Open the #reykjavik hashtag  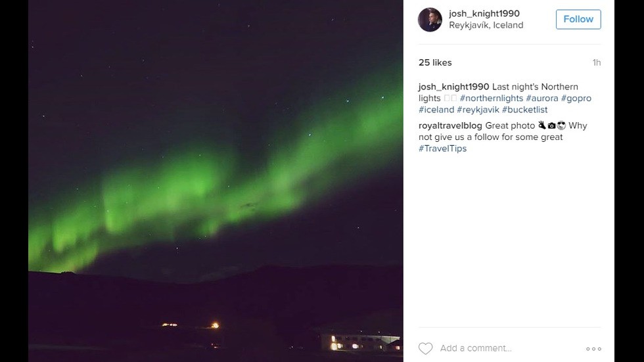point(478,110)
